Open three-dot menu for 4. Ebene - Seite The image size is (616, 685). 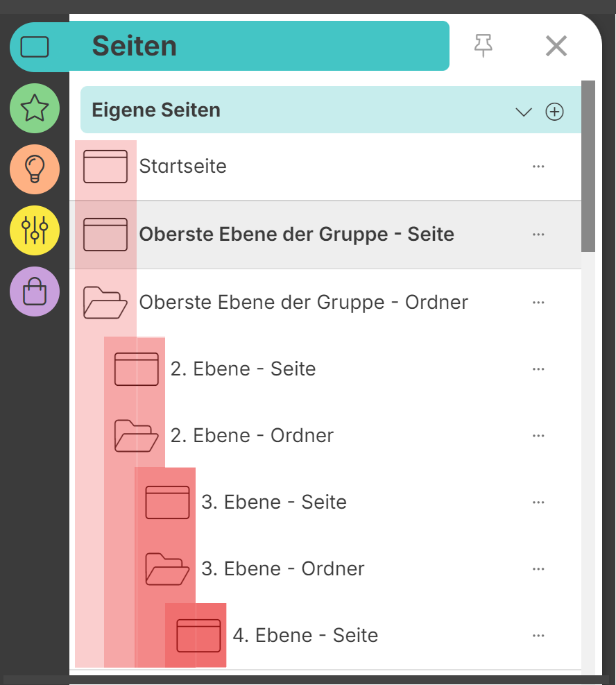(538, 636)
